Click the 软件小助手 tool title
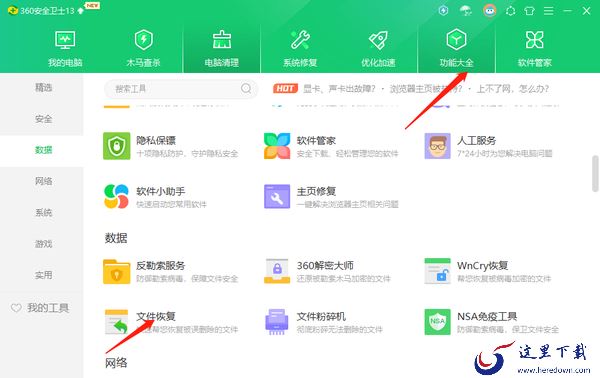600x378 pixels. click(x=161, y=191)
